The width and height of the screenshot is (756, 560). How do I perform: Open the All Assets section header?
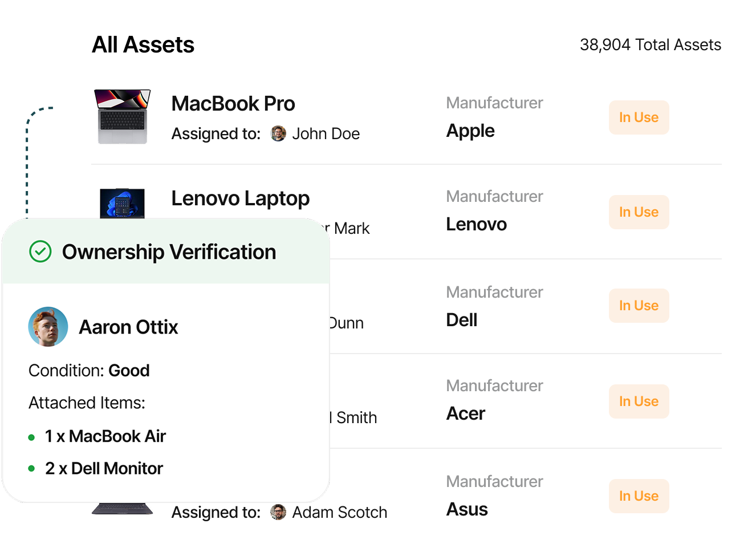(143, 44)
